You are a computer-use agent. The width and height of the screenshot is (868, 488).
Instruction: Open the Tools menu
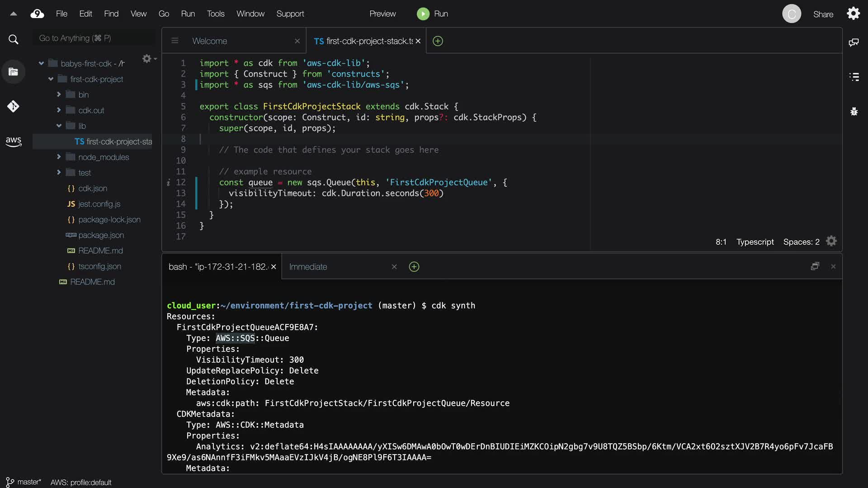[216, 14]
